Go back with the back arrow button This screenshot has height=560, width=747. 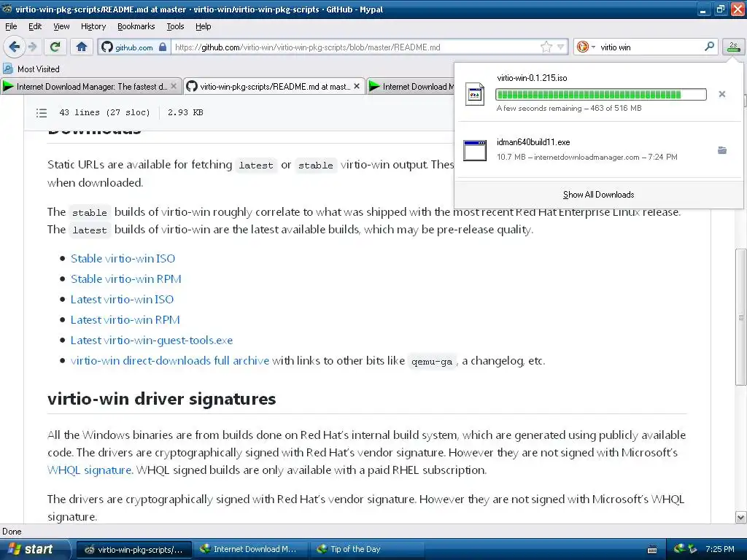(14, 47)
